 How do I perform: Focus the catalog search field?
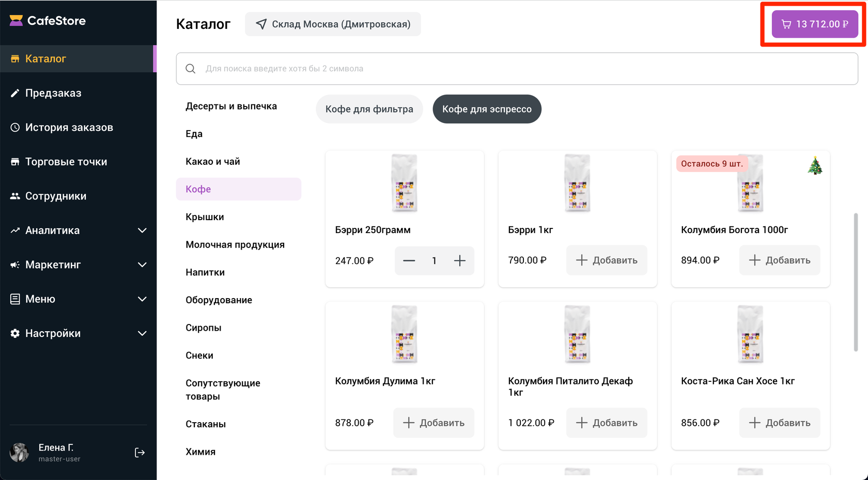[x=517, y=69]
